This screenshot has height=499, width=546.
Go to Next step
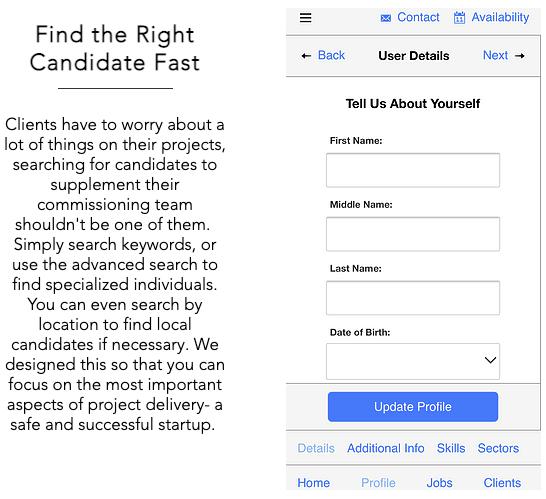pyautogui.click(x=496, y=55)
